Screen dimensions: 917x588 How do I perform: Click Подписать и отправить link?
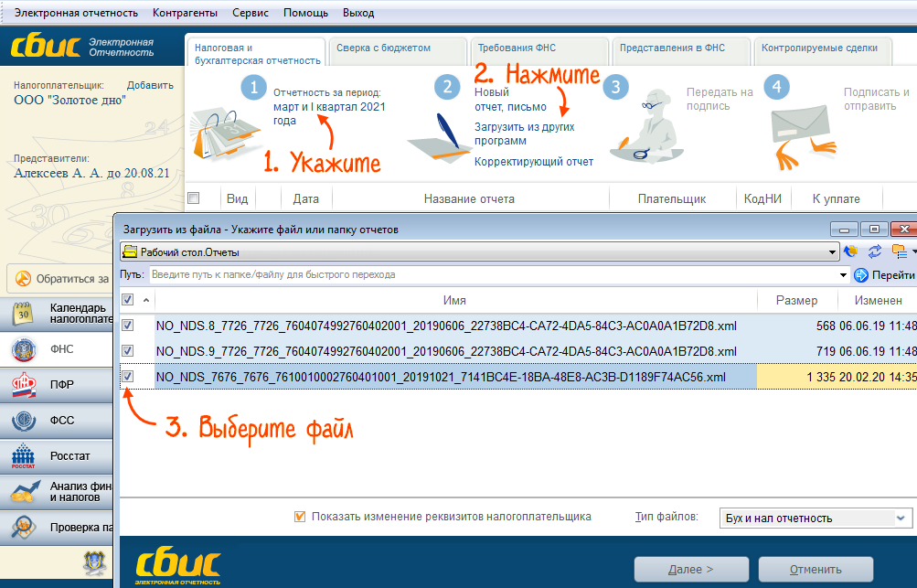pos(876,99)
